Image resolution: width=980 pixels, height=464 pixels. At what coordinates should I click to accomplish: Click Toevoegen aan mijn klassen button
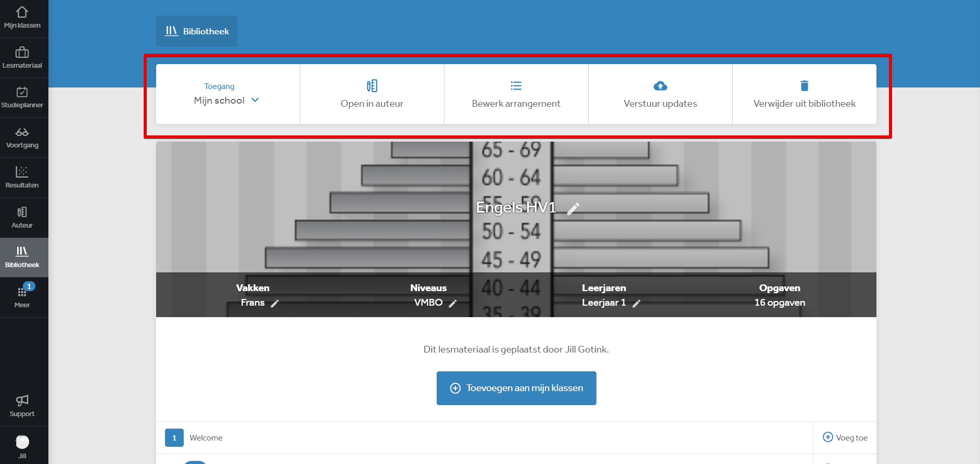pos(516,388)
